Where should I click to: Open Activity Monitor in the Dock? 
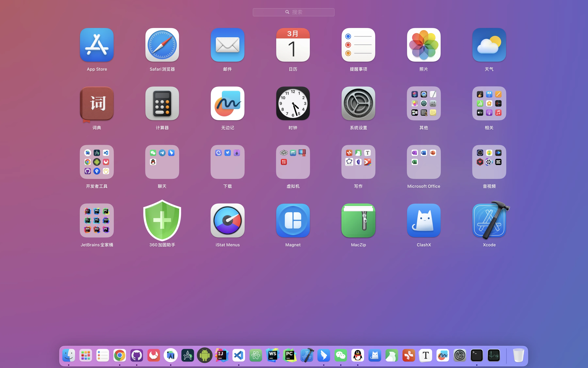(494, 355)
